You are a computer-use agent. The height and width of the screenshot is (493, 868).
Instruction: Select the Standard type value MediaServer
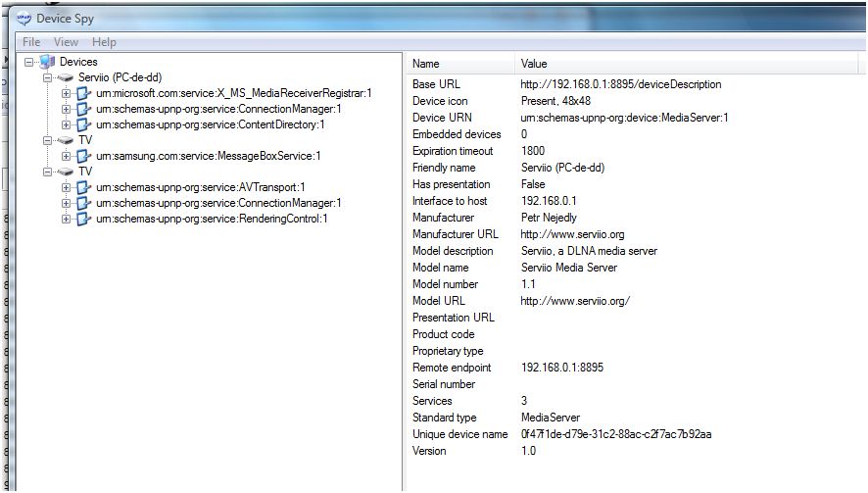tap(551, 418)
